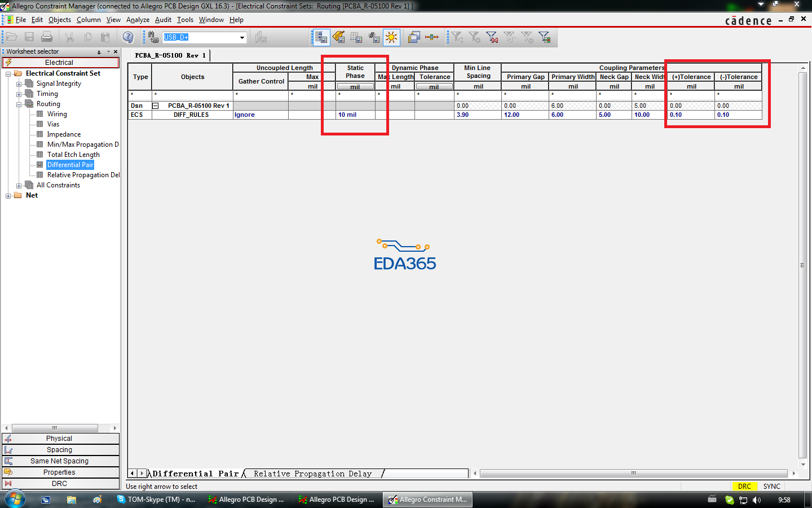This screenshot has height=508, width=812.
Task: Click the orange tag constraint toolbar icon
Action: click(x=339, y=37)
